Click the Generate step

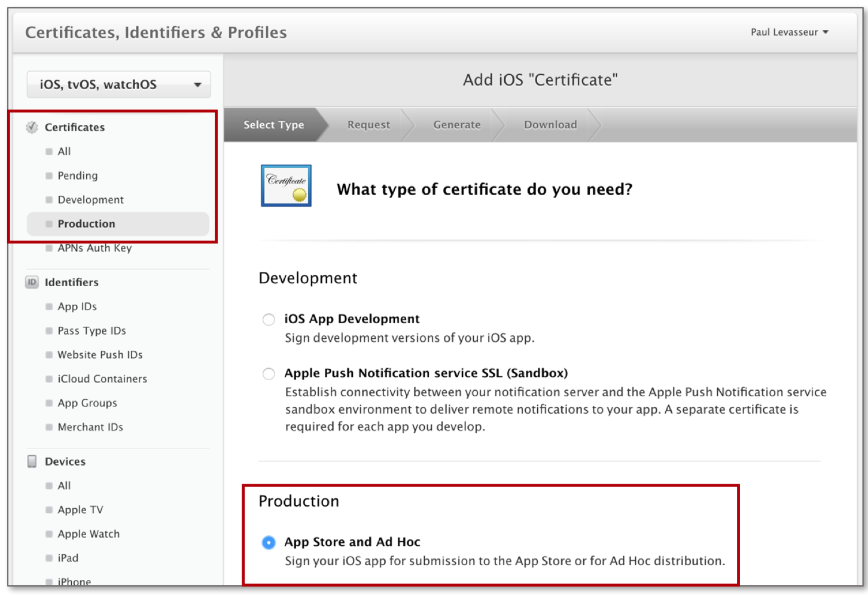pyautogui.click(x=457, y=125)
